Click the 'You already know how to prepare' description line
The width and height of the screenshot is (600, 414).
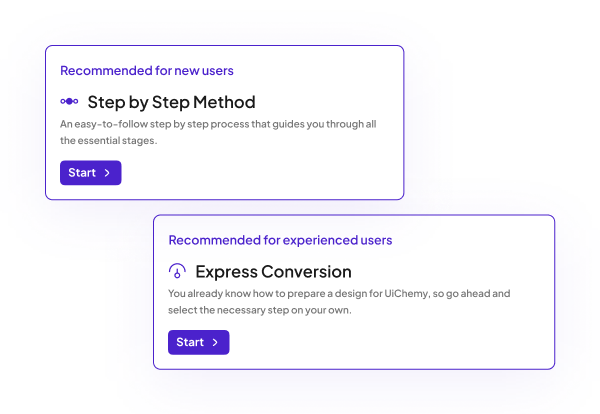click(339, 294)
